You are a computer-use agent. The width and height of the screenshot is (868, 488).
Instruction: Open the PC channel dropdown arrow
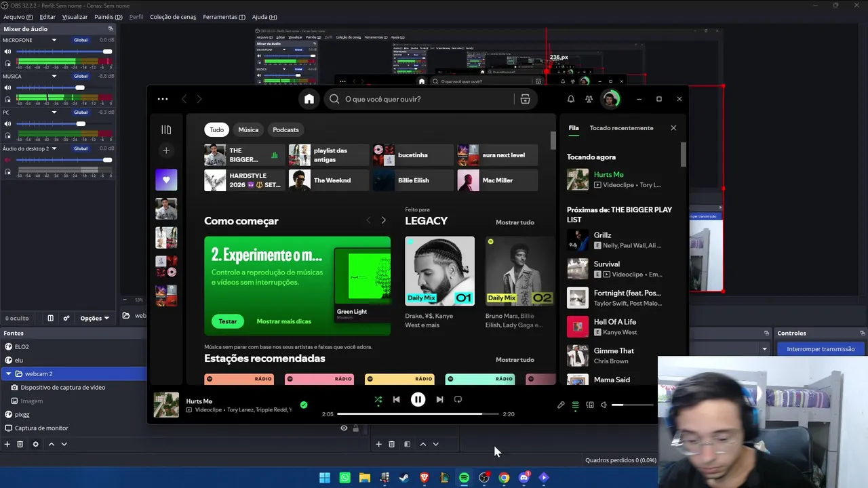(x=54, y=113)
